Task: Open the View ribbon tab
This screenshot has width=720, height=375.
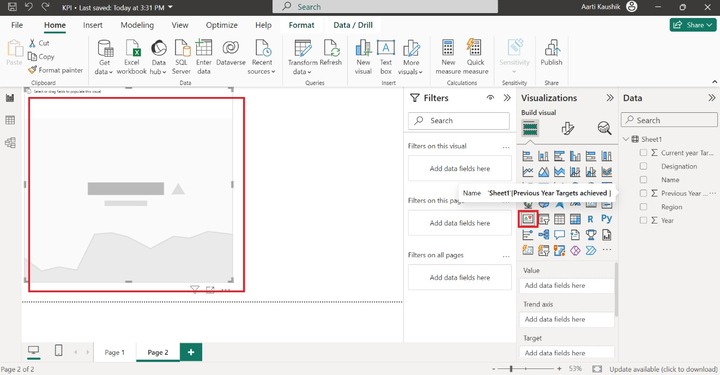Action: pyautogui.click(x=180, y=25)
